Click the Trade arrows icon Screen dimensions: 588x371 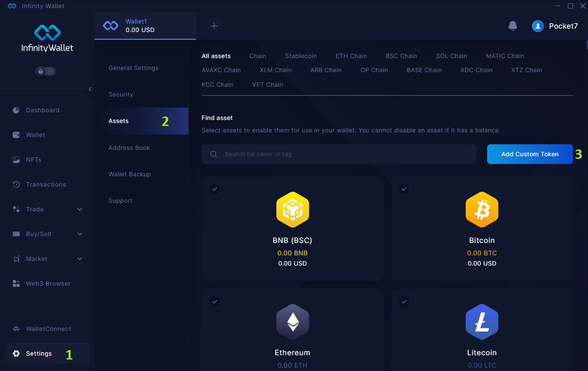coord(16,209)
